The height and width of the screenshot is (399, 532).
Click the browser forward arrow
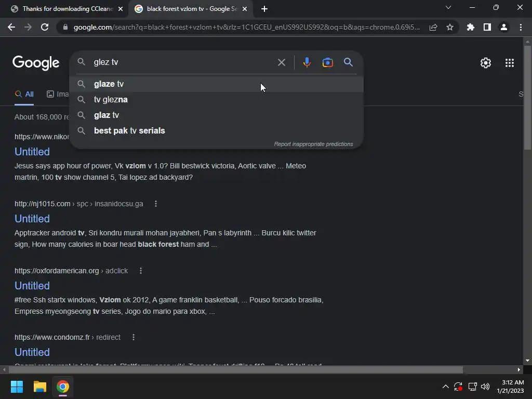[x=28, y=27]
